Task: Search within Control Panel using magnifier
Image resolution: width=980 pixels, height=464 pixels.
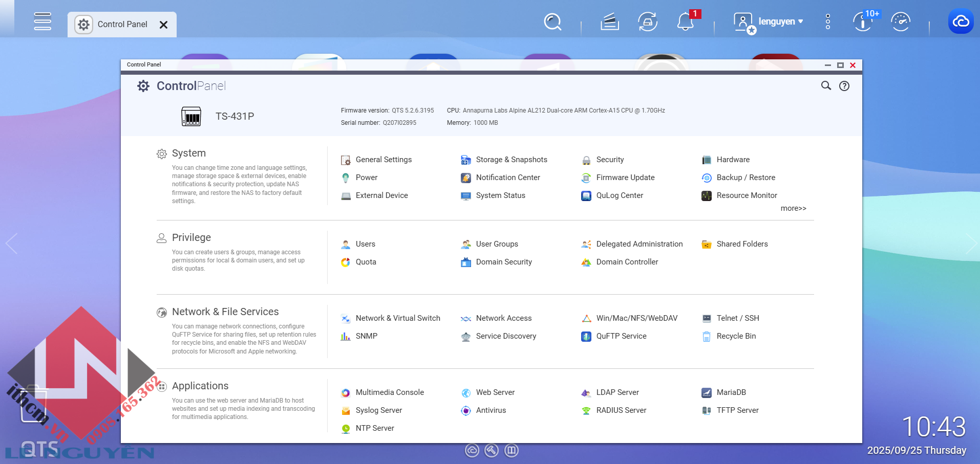Action: 826,86
